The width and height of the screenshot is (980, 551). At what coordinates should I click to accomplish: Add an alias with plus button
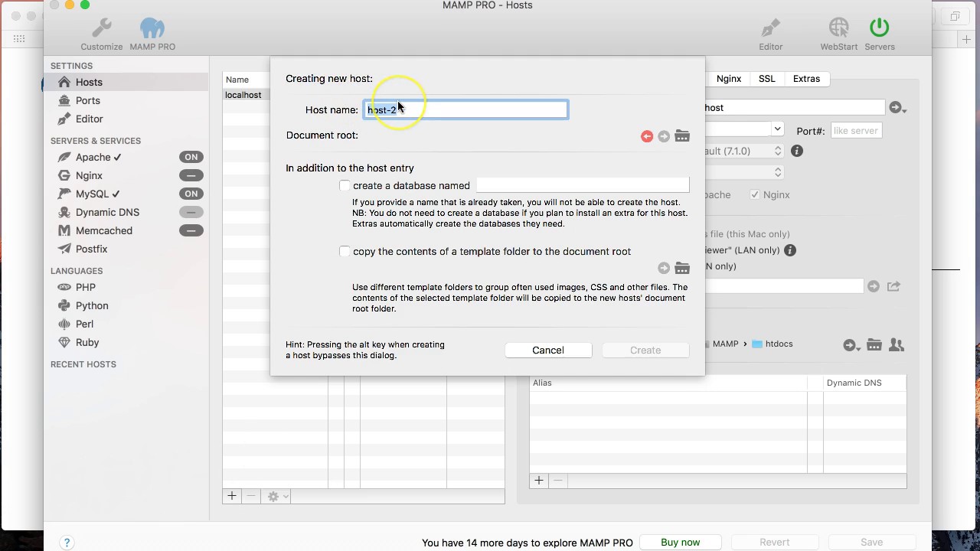539,481
